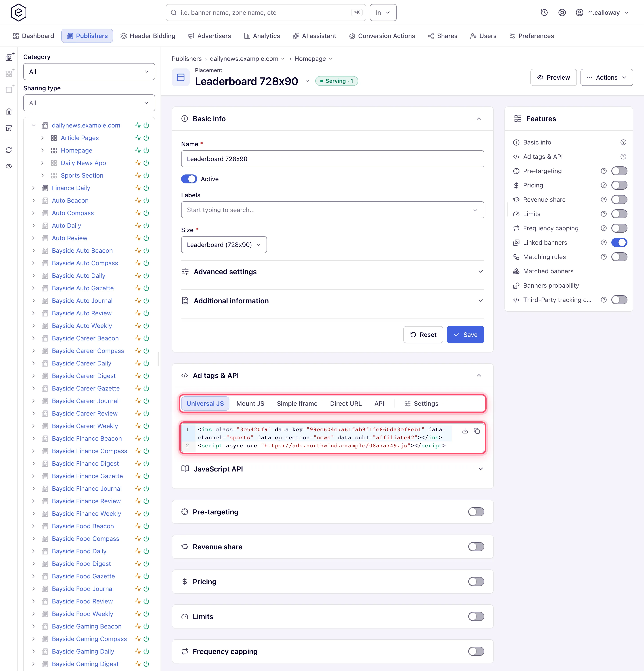The image size is (644, 671).
Task: Enable Matching rules in Features panel
Action: click(619, 257)
